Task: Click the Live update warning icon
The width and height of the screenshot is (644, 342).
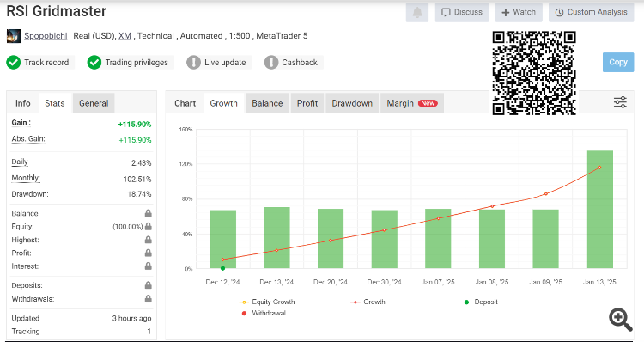Action: 193,63
